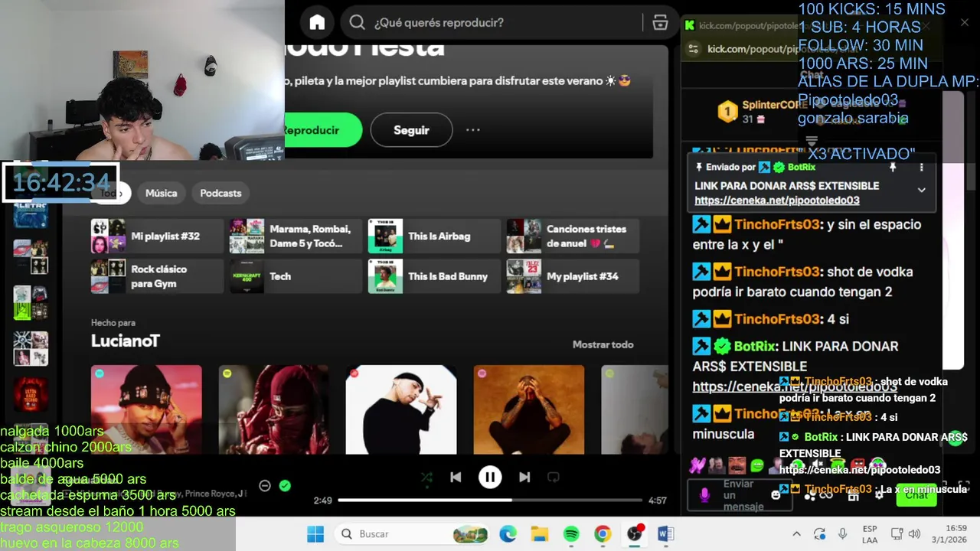The image size is (980, 551).
Task: Switch to Chrome from taskbar
Action: (x=603, y=534)
